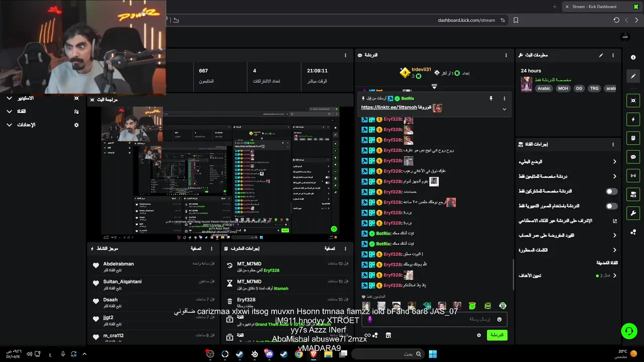Click the pin icon on BotRix pinned message
The height and width of the screenshot is (362, 644).
(x=491, y=99)
